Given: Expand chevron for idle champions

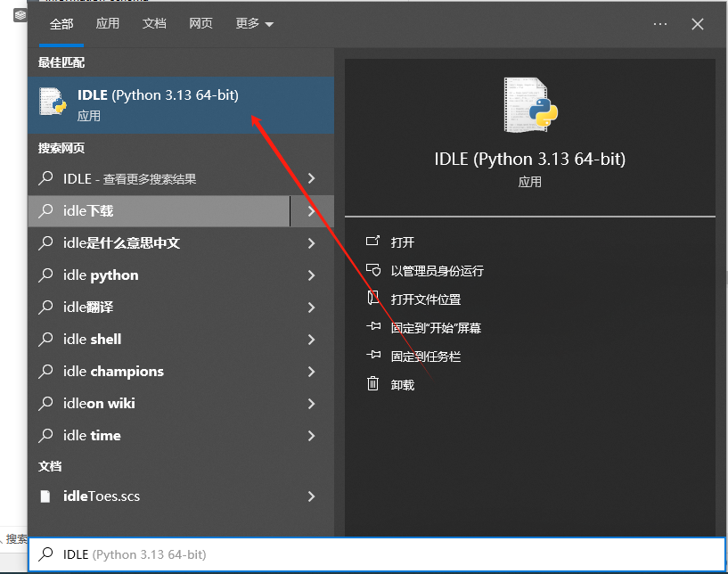Looking at the screenshot, I should pyautogui.click(x=312, y=371).
